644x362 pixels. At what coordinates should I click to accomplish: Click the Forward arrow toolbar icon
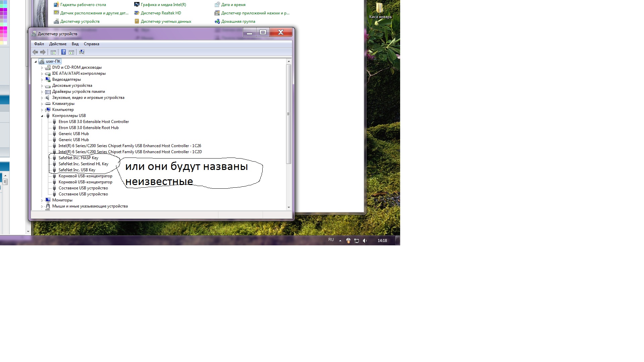pos(43,52)
